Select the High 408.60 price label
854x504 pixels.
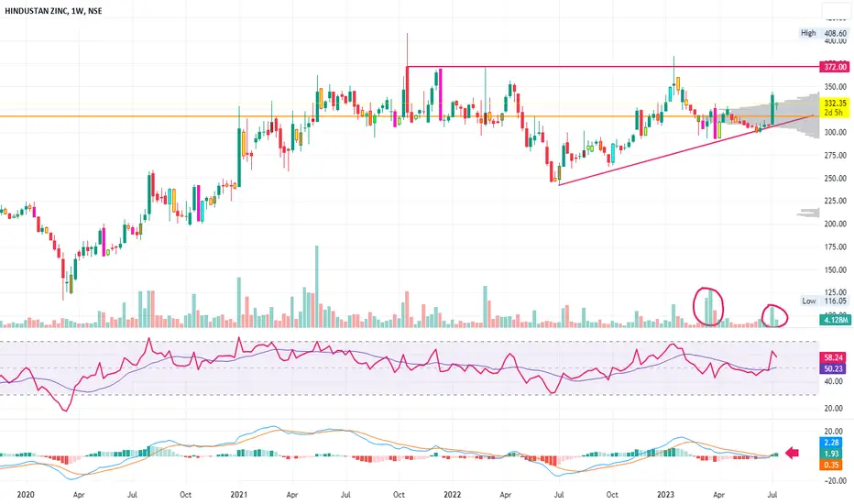824,33
